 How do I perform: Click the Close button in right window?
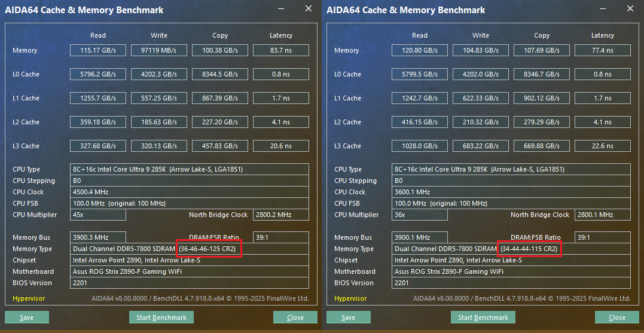point(617,317)
